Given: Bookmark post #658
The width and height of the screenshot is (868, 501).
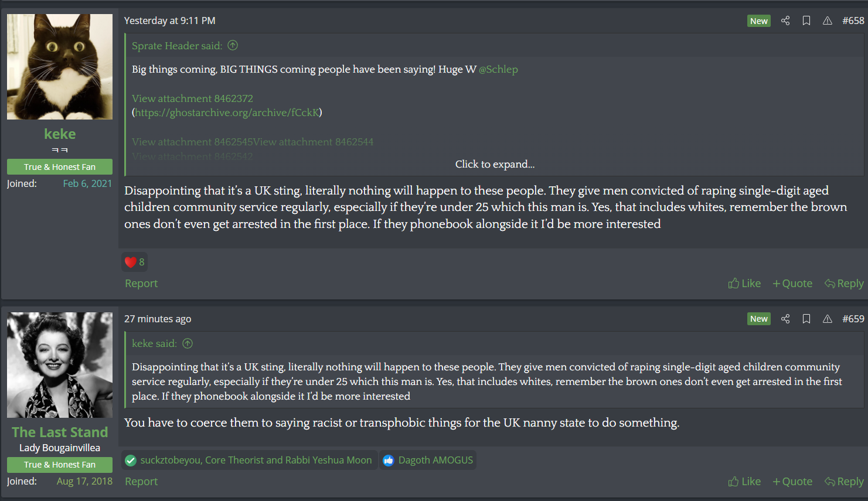Looking at the screenshot, I should [x=806, y=21].
